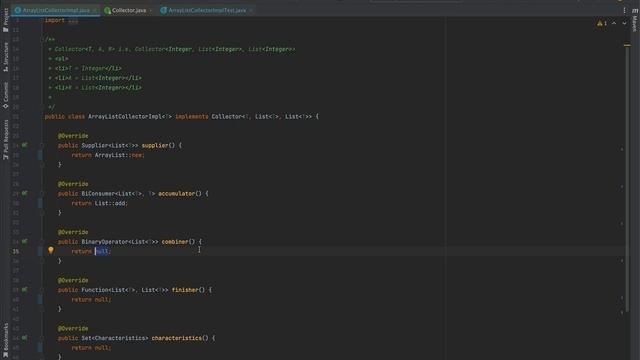Click the yellow lightbulb quick-fix icon
The image size is (640, 360).
coord(51,250)
